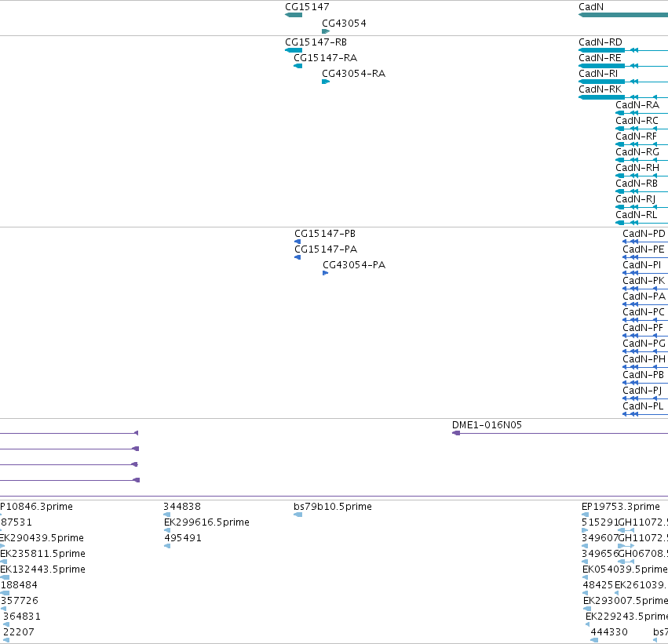Click the CG43054-RA transcript label
This screenshot has width=668, height=644.
click(x=353, y=74)
